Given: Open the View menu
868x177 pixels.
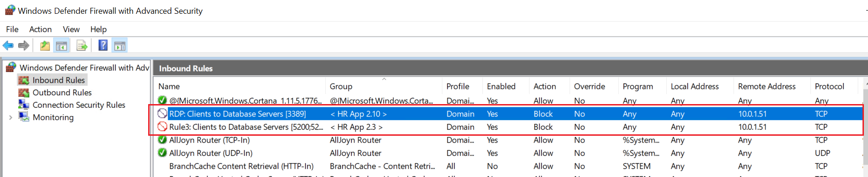Looking at the screenshot, I should tap(71, 29).
